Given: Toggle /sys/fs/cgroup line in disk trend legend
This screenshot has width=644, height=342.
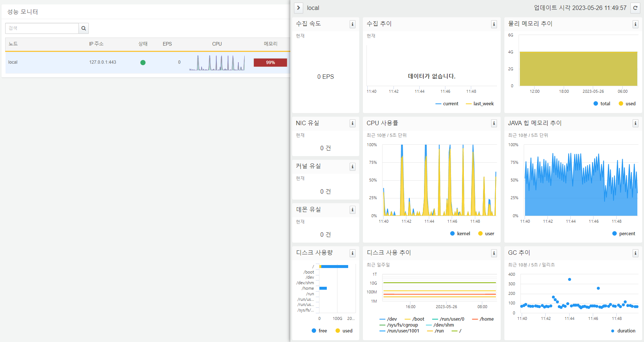Looking at the screenshot, I should (x=399, y=325).
